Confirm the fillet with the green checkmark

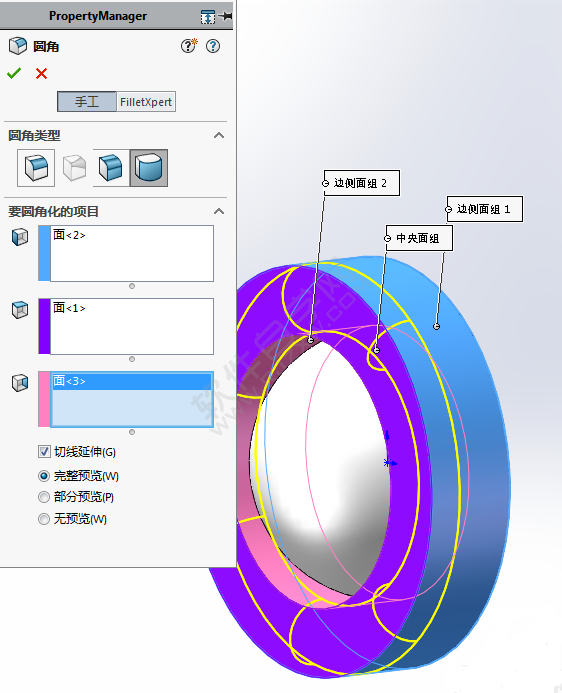point(14,73)
